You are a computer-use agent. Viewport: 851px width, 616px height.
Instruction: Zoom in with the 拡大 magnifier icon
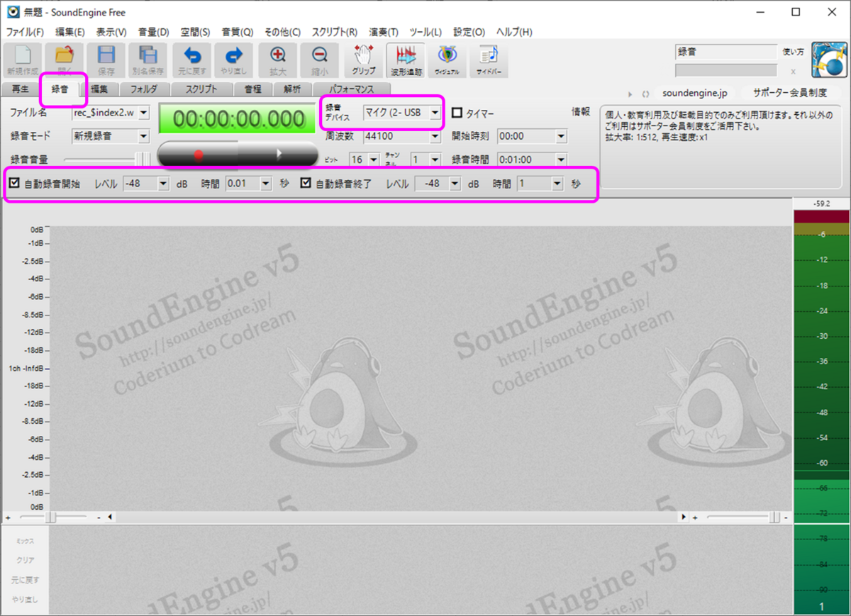click(277, 60)
